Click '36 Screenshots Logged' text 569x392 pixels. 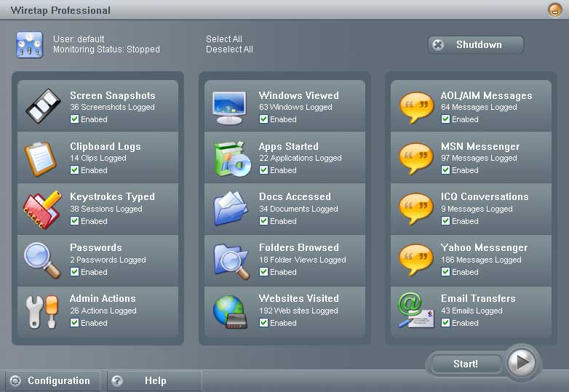point(112,107)
